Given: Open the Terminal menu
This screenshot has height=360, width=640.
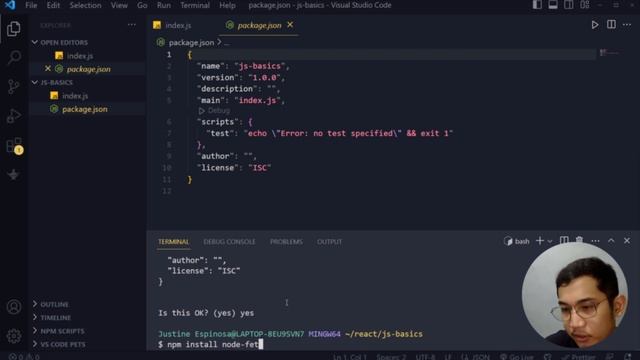Looking at the screenshot, I should click(195, 5).
